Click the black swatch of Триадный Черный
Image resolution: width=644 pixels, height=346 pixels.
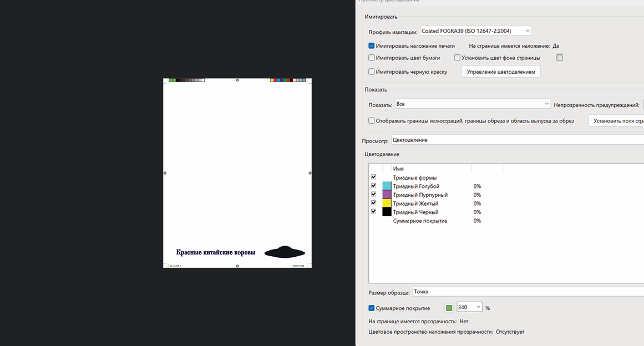coord(387,212)
